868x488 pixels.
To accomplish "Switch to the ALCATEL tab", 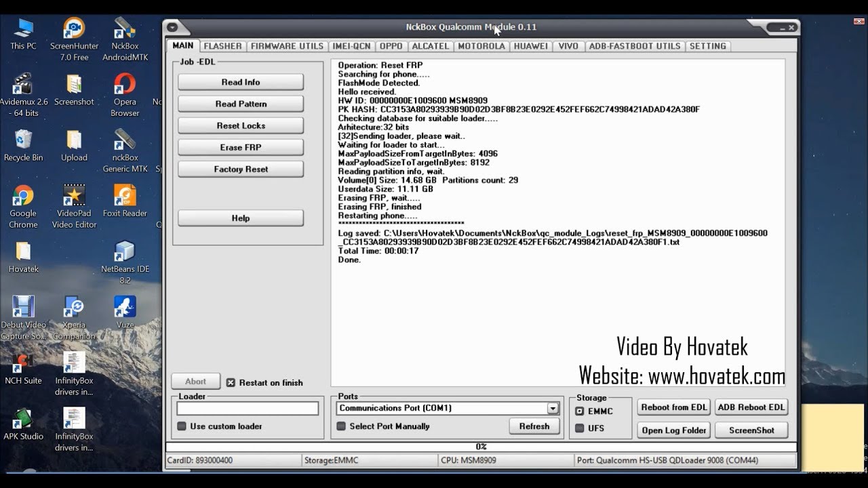I will click(431, 46).
